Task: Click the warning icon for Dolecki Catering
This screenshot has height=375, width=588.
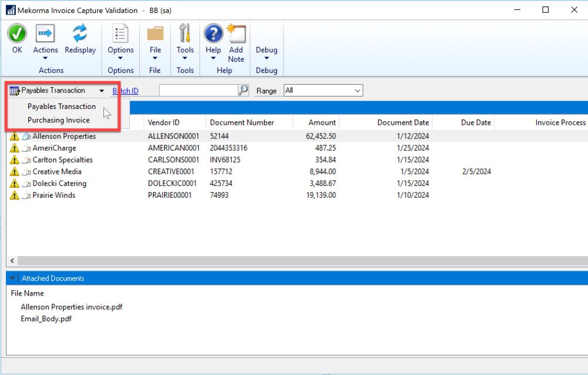Action: coord(14,184)
